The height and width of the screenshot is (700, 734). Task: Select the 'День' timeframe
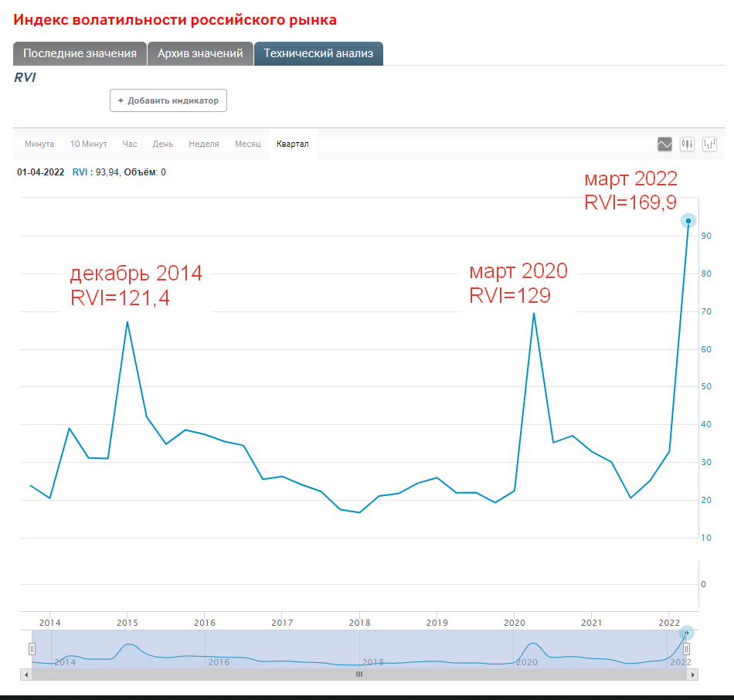pyautogui.click(x=162, y=144)
